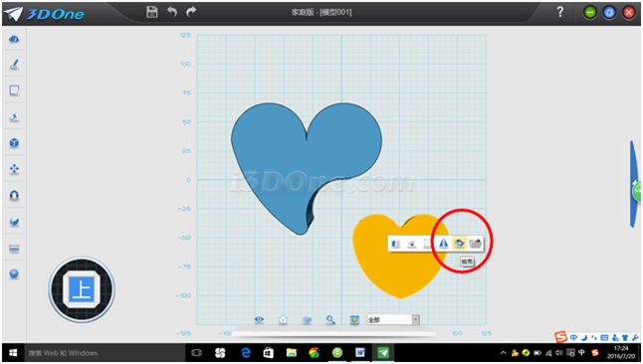
Task: Click the 上 face of view cube
Action: pos(82,289)
